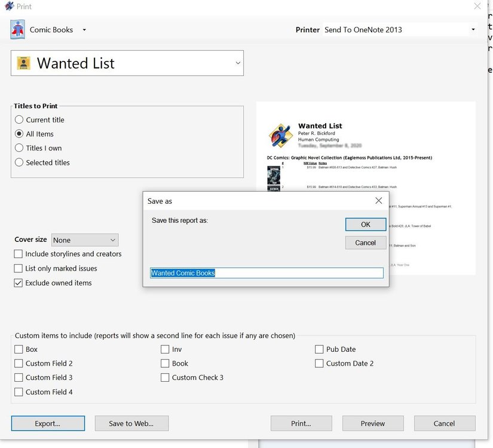Open the Comic Books collection dropdown

click(84, 30)
